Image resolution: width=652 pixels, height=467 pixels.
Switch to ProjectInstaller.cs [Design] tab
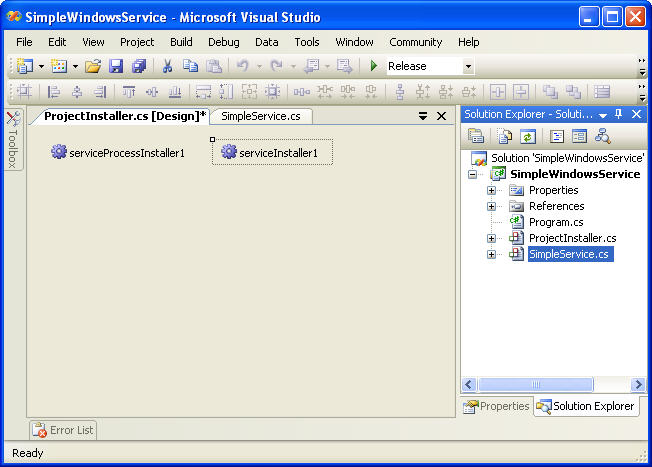(125, 116)
